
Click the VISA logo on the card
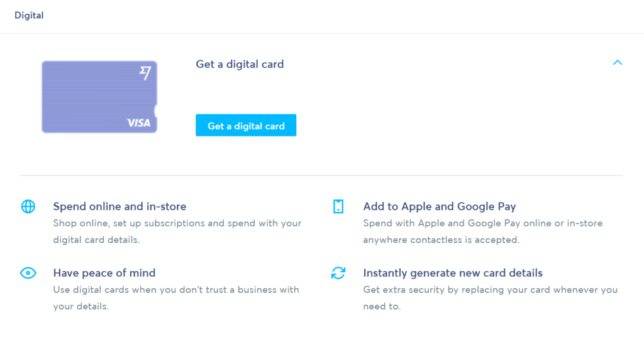(x=139, y=123)
